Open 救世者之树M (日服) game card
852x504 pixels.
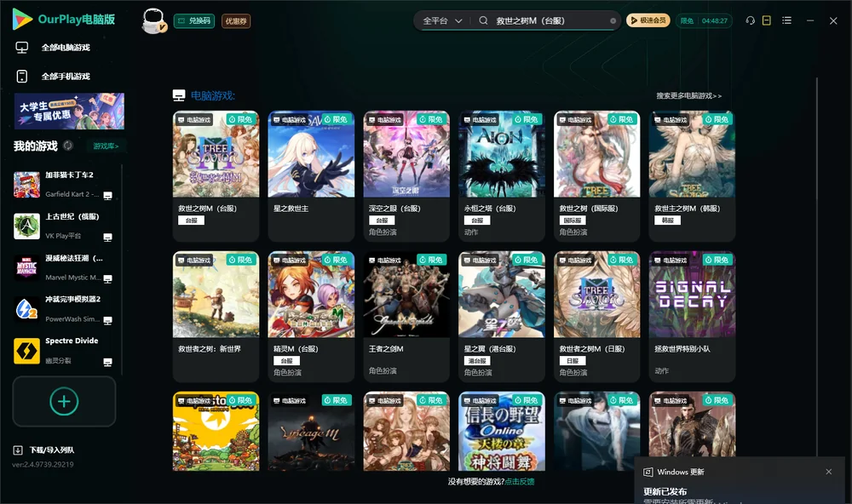coord(596,317)
